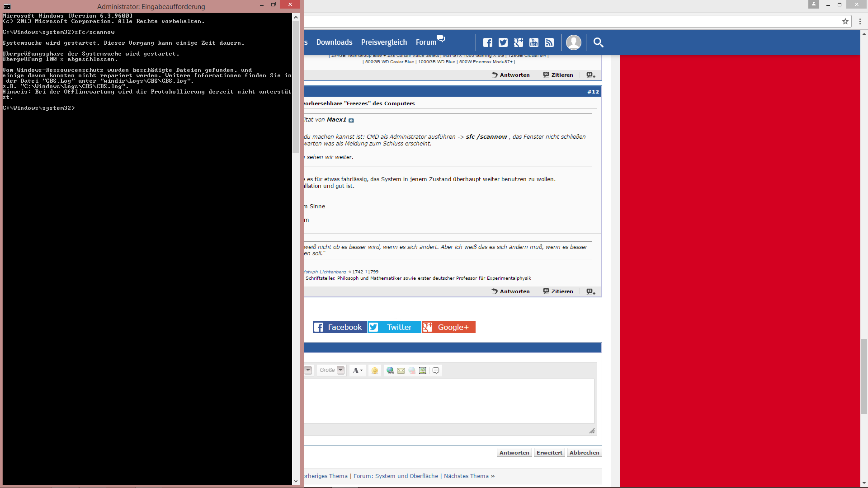The height and width of the screenshot is (488, 868).
Task: Insert link with globe icon
Action: click(x=390, y=371)
